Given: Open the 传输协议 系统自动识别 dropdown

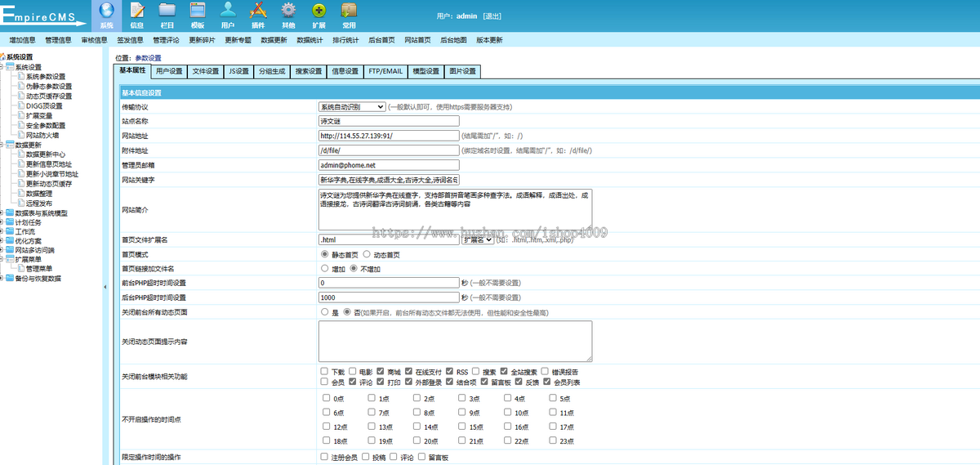Looking at the screenshot, I should coord(352,106).
